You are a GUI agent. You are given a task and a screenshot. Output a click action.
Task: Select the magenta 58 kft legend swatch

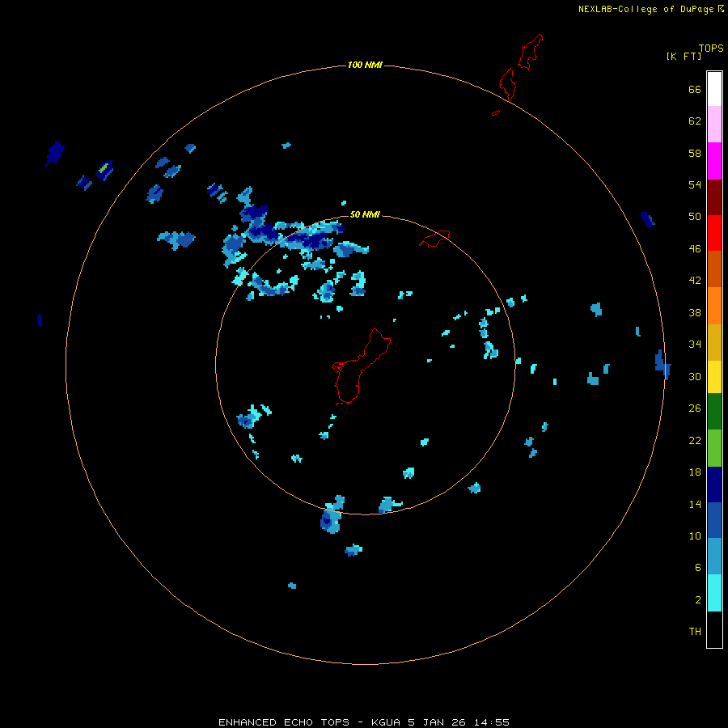pyautogui.click(x=714, y=161)
